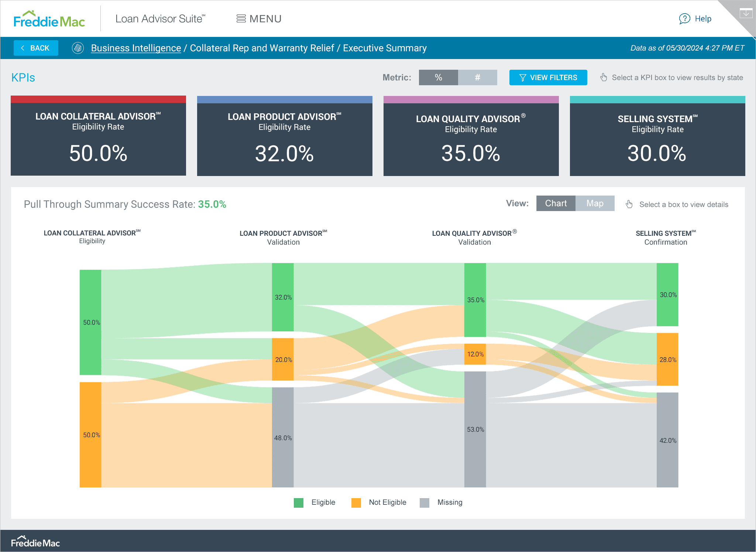This screenshot has height=552, width=756.
Task: Click the download corner icon
Action: [746, 13]
